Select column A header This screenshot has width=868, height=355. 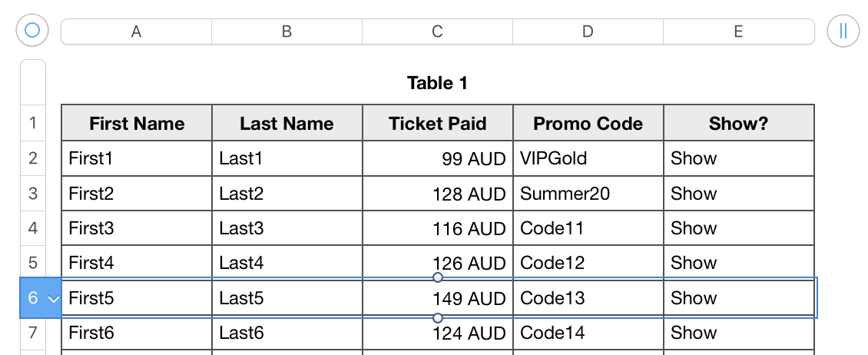point(136,32)
